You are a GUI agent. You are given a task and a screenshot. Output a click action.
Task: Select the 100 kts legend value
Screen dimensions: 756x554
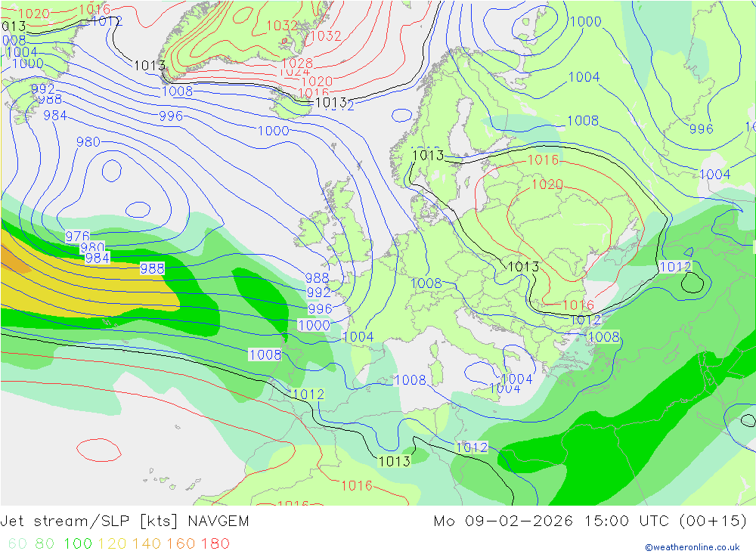(x=78, y=543)
